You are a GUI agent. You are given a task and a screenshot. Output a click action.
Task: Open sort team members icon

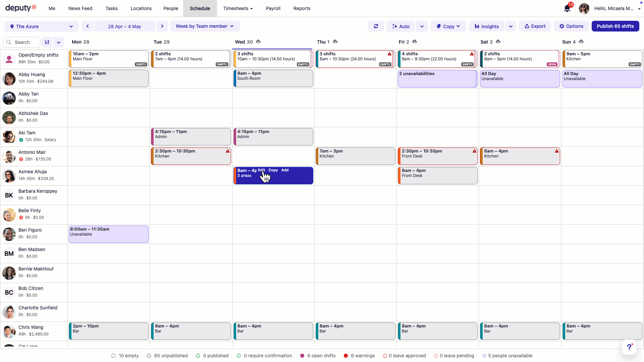click(47, 42)
